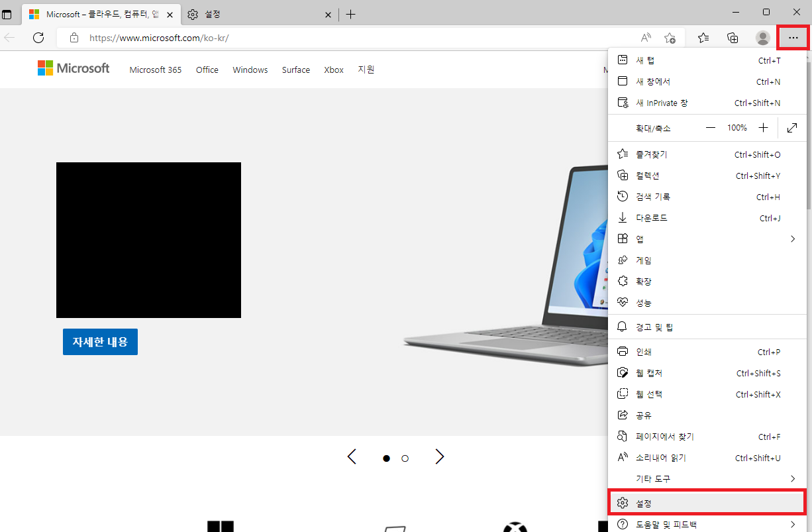Image resolution: width=812 pixels, height=532 pixels.
Task: Open 즐겨찾기 from the menu
Action: (707, 154)
